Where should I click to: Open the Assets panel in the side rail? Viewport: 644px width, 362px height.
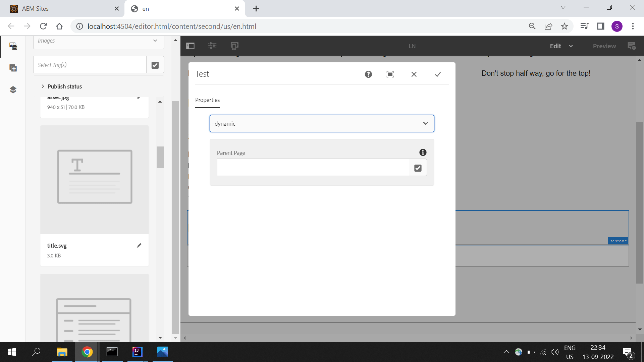pos(13,46)
